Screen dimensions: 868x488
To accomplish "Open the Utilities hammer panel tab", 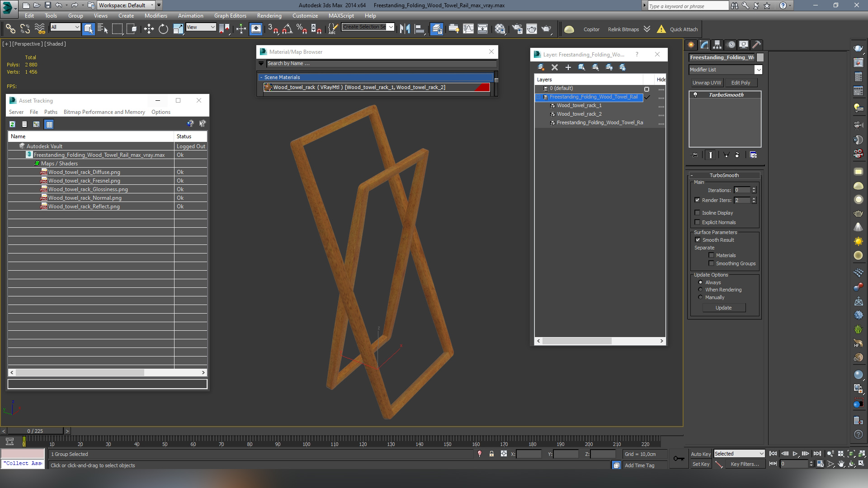I will coord(757,45).
